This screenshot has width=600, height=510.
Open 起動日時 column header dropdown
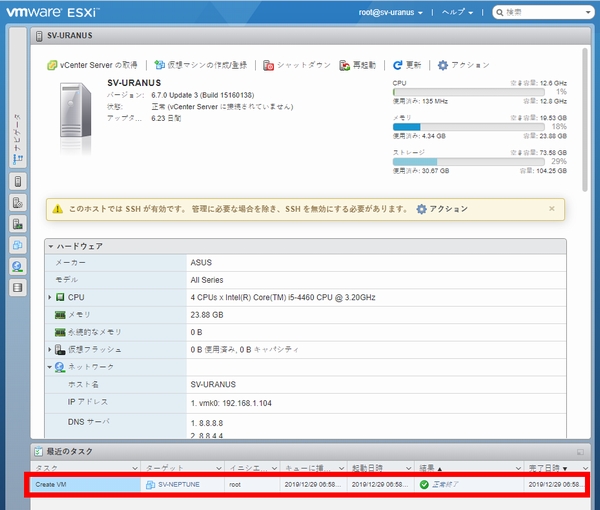pos(408,468)
